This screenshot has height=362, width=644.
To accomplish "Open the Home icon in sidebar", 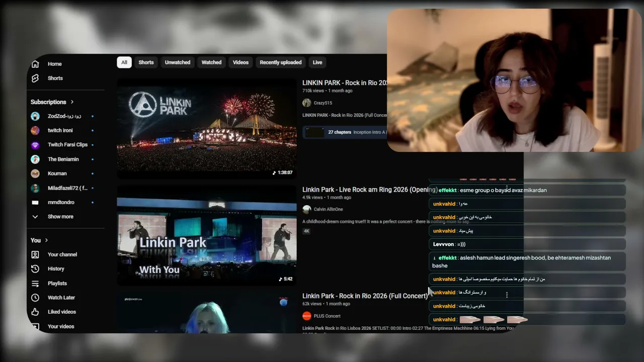I will (35, 64).
